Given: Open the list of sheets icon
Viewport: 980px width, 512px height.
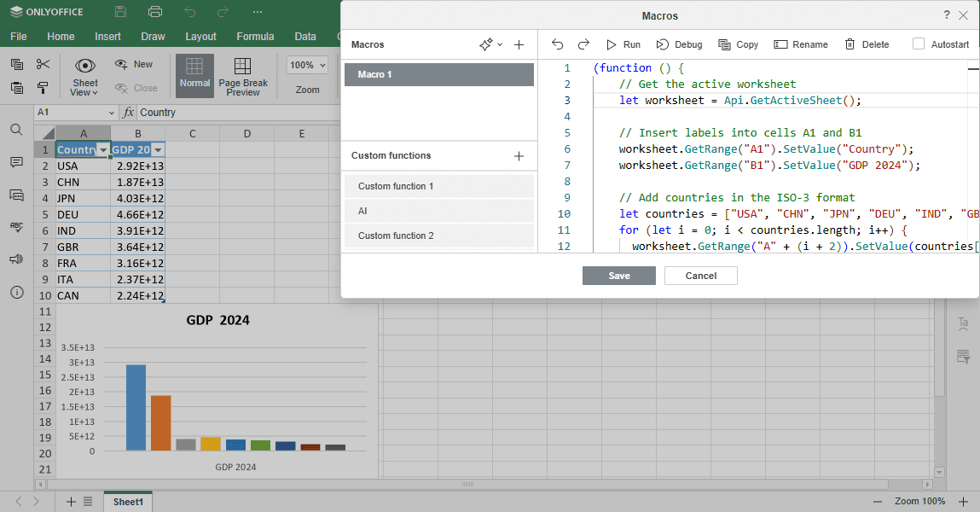Looking at the screenshot, I should 88,502.
